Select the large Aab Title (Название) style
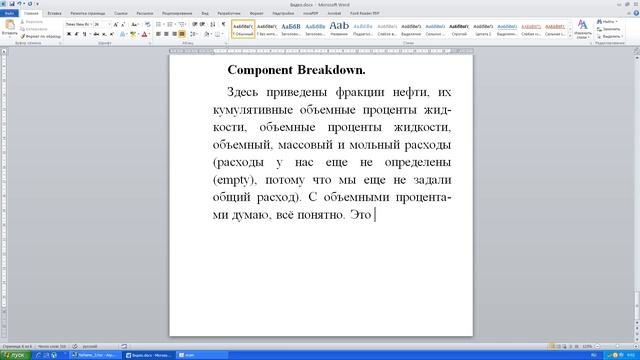Viewport: 640px width, 360px height. 339,29
